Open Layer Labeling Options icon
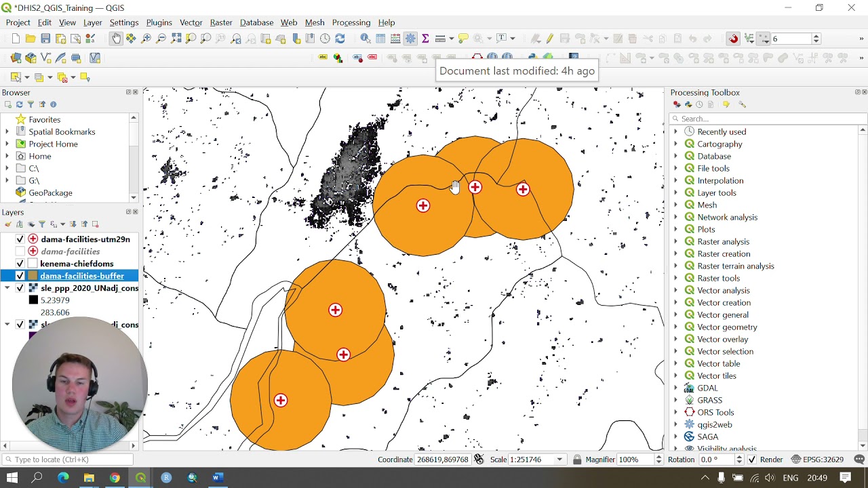 point(322,58)
